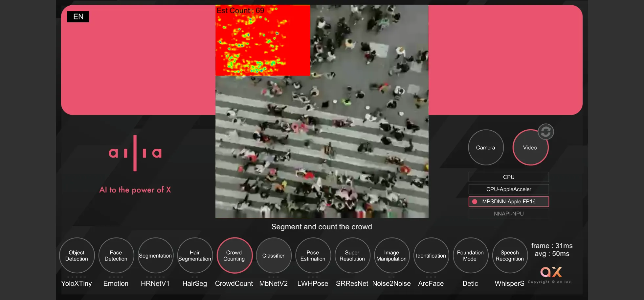
Task: Select the Object Detection category
Action: (x=77, y=256)
